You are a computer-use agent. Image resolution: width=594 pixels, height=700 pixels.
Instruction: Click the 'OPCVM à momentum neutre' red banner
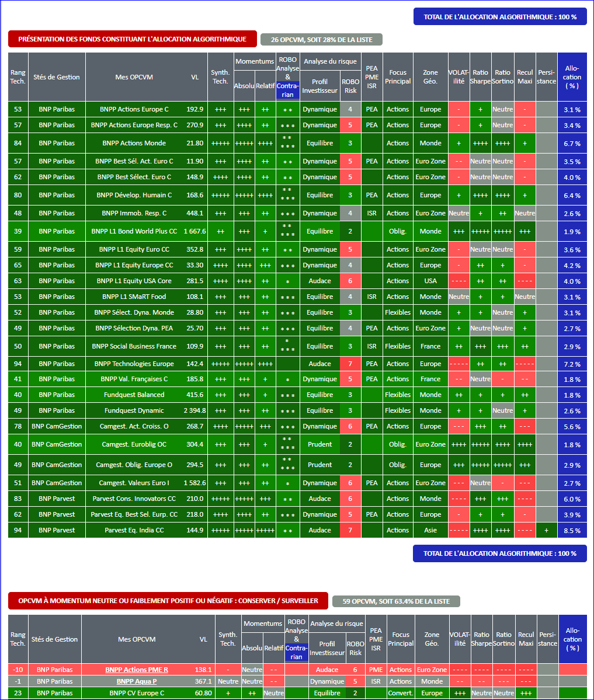168,601
